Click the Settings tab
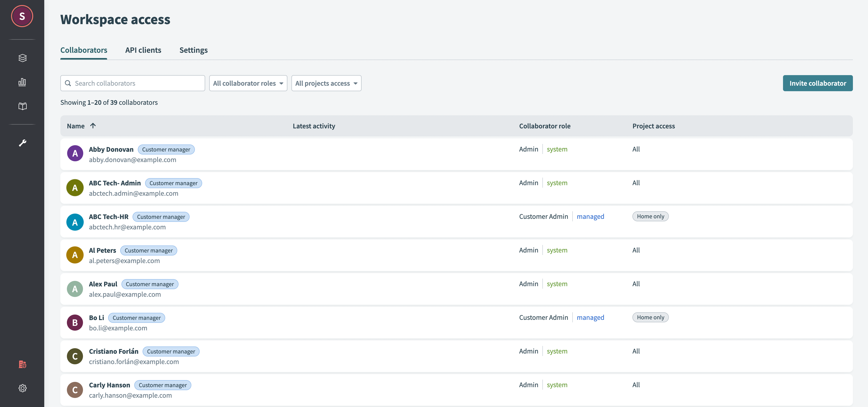The height and width of the screenshot is (407, 868). [193, 50]
